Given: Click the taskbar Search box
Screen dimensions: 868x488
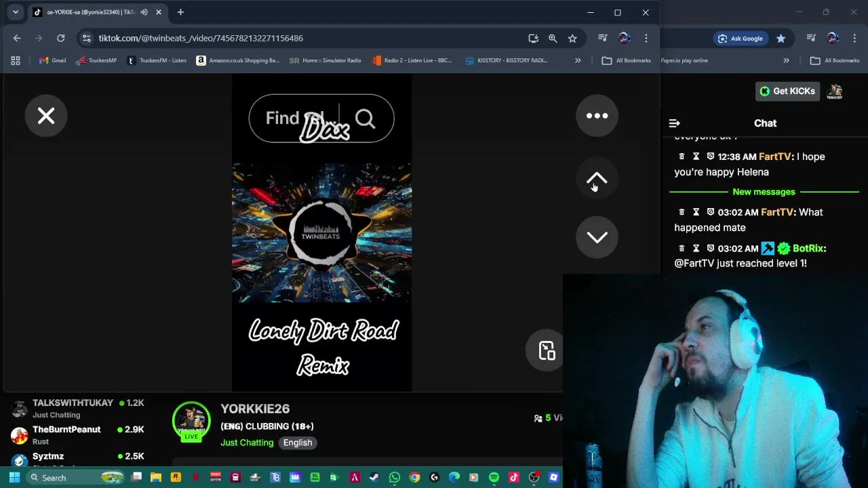Looking at the screenshot, I should coord(76,478).
